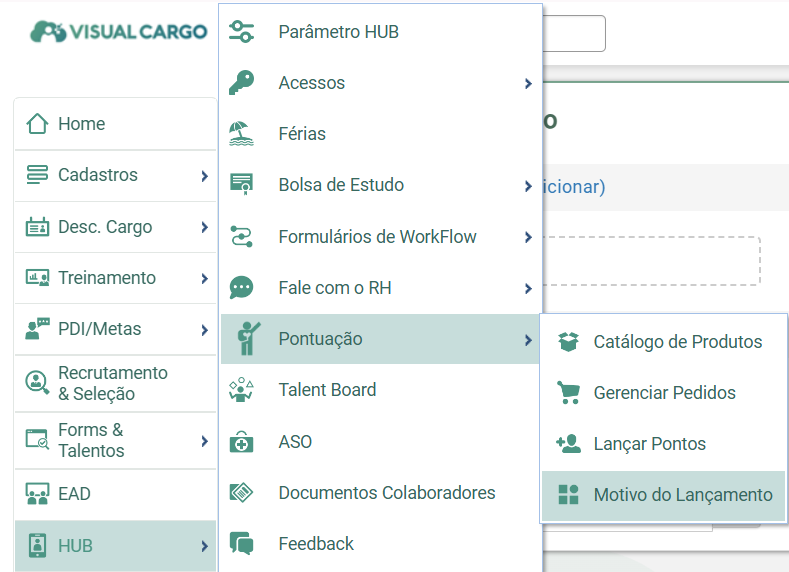
Task: Expand the Bolsa de Estudo submenu arrow
Action: (528, 186)
